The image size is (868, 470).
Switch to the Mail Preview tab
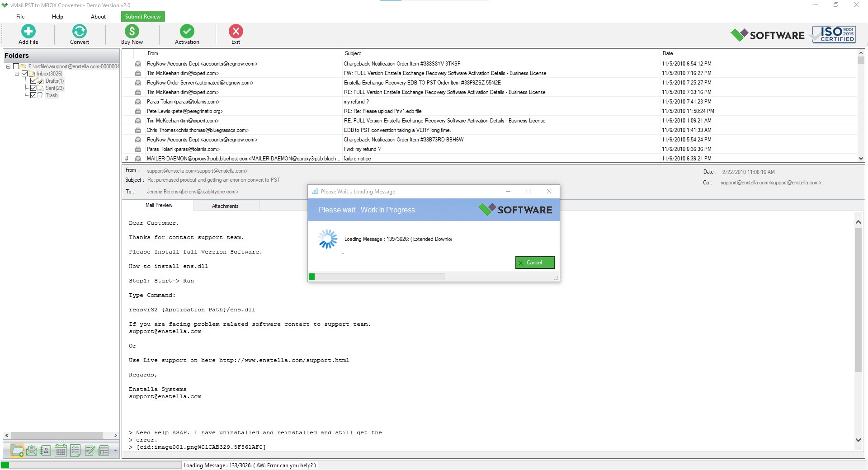tap(159, 205)
